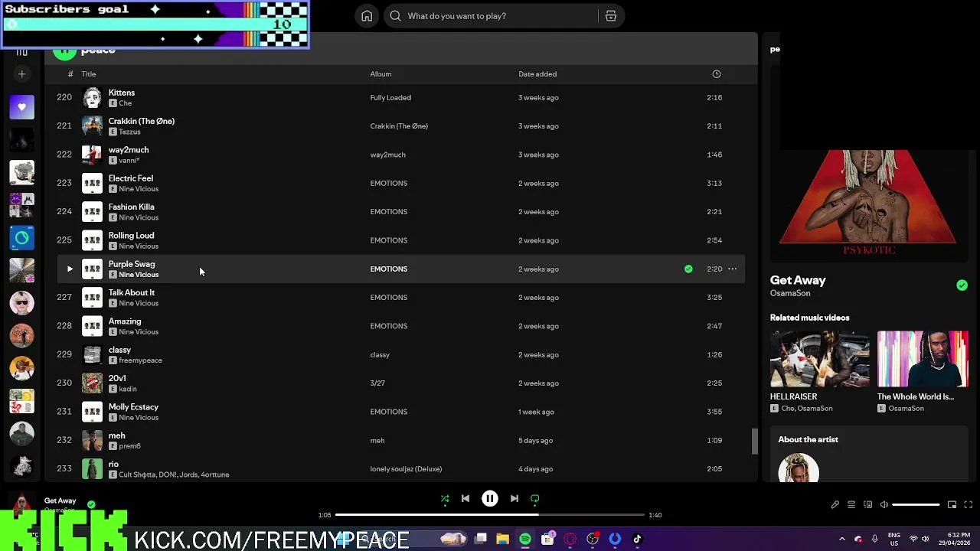Open the blue circle playlist in sidebar

[21, 238]
